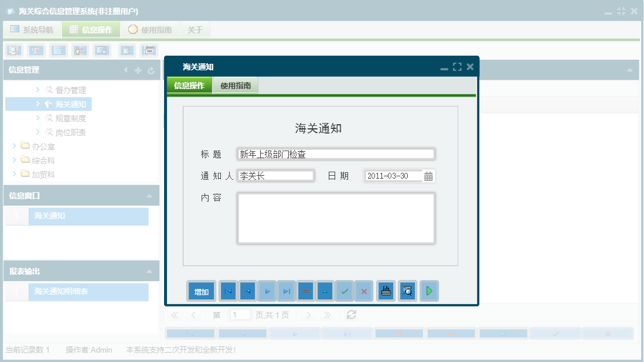Click the add icon in the 信息管理 panel header
The image size is (644, 362).
[x=137, y=70]
